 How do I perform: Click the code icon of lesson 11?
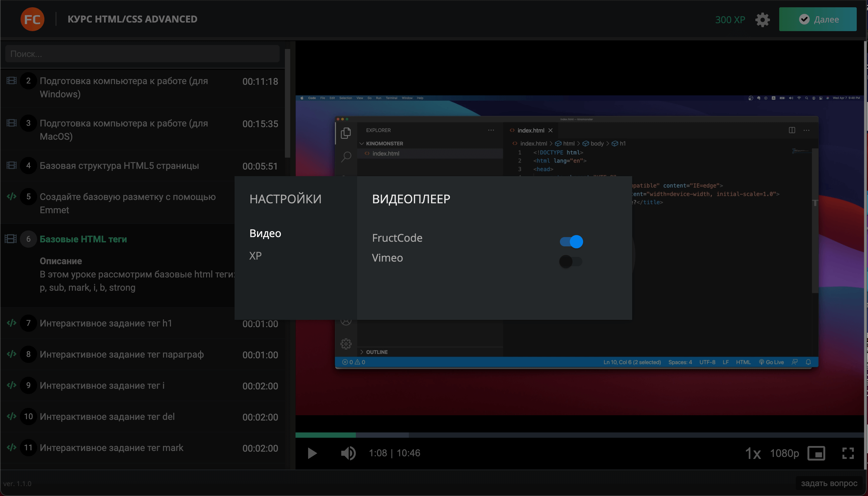click(x=12, y=447)
